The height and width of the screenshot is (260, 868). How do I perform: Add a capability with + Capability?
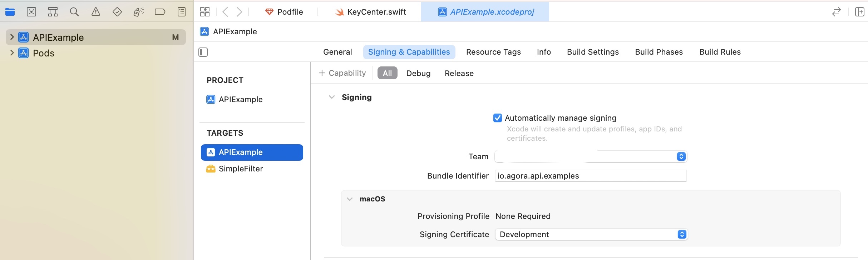[x=342, y=73]
